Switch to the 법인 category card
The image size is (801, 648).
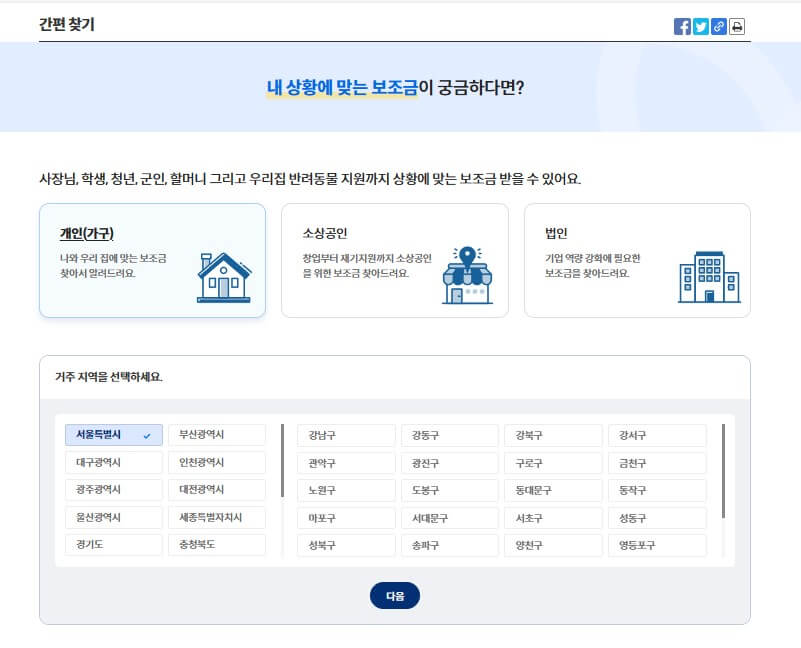[637, 260]
